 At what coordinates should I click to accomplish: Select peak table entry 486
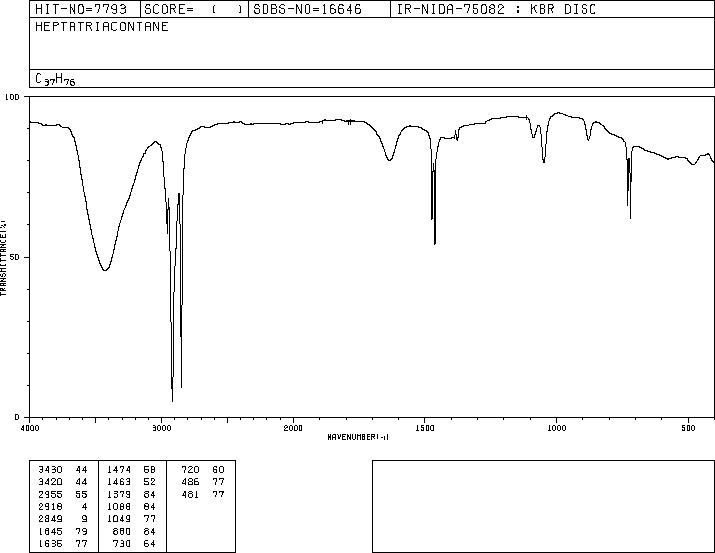click(x=190, y=482)
